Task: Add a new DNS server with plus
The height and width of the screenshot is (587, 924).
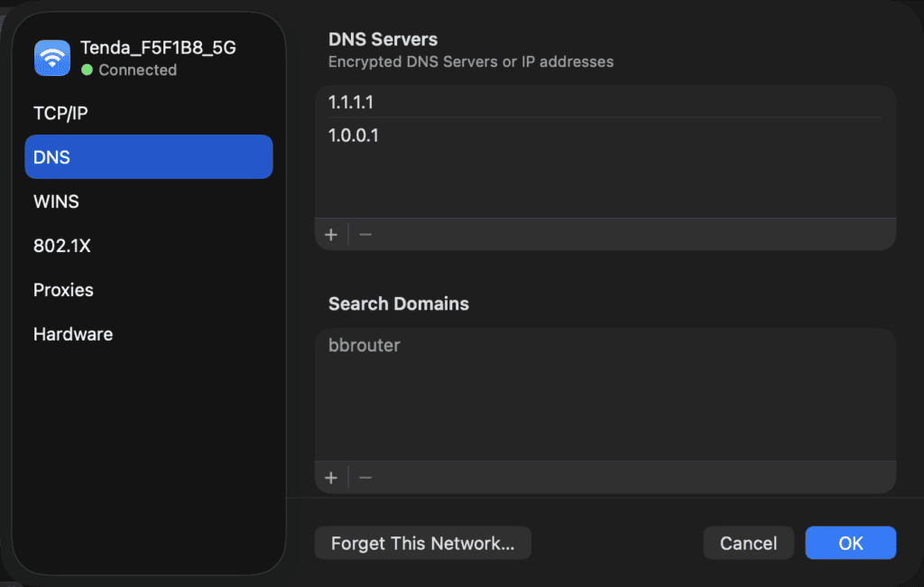Action: coord(331,235)
